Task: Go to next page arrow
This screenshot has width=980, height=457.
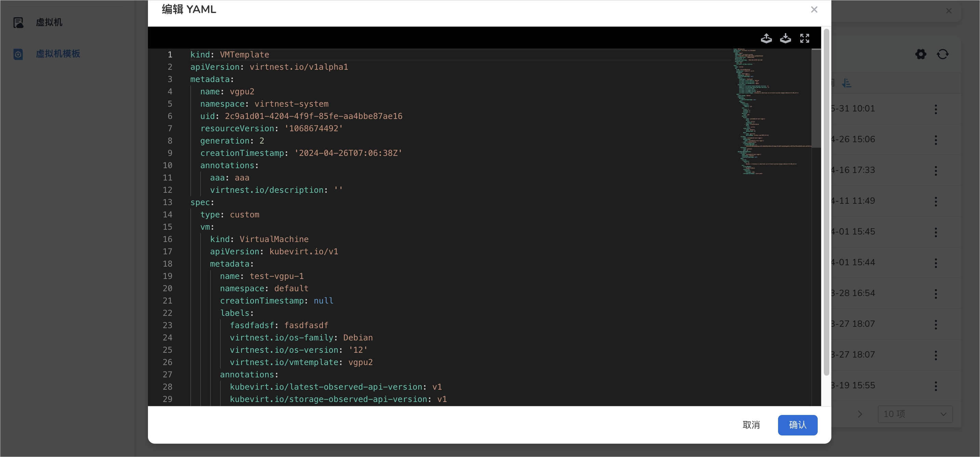Action: (860, 414)
